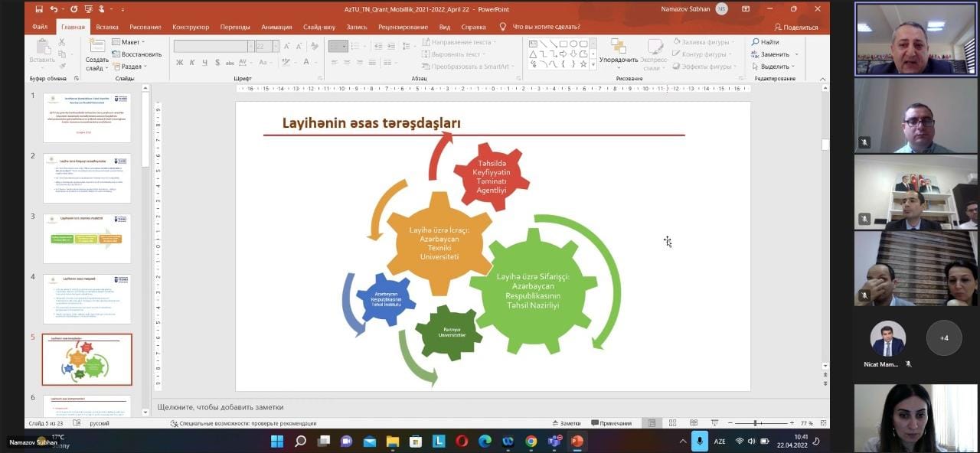
Task: Open the font name combo box
Action: (214, 46)
